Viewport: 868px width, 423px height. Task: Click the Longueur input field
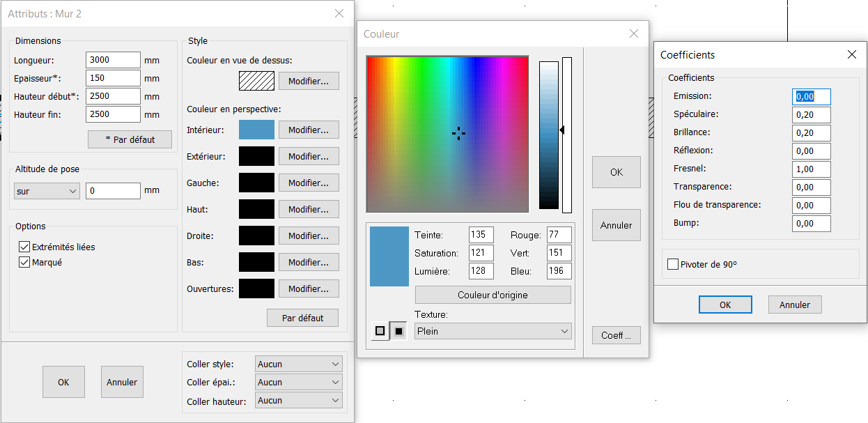pyautogui.click(x=113, y=61)
